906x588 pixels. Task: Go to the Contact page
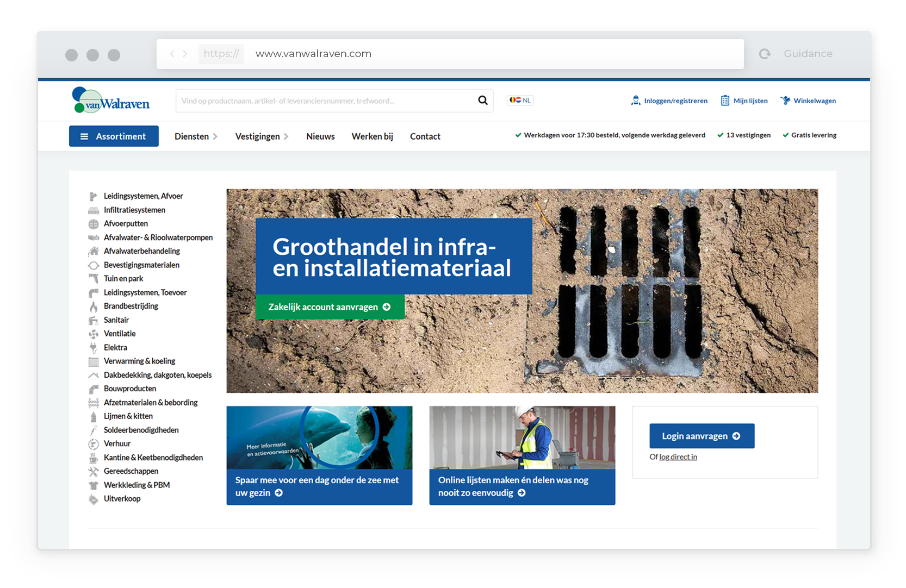point(425,136)
